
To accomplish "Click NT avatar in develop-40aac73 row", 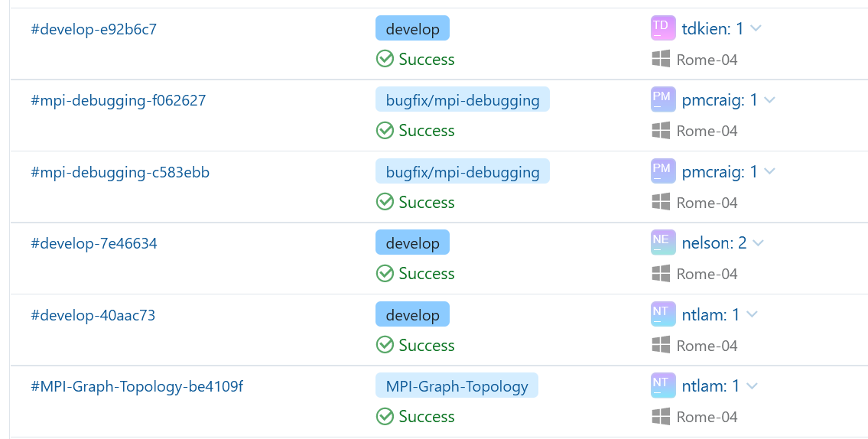I will click(662, 314).
